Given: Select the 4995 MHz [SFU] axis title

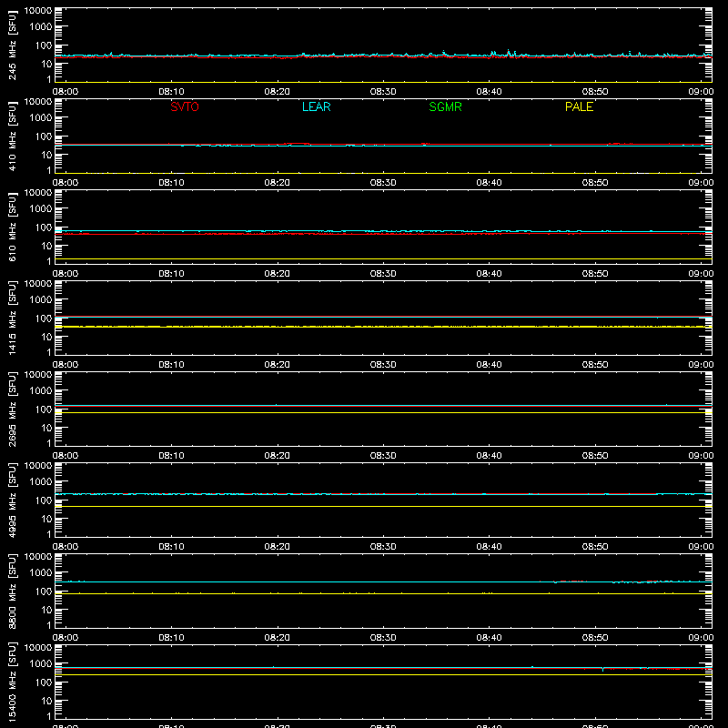Looking at the screenshot, I should 12,500.
